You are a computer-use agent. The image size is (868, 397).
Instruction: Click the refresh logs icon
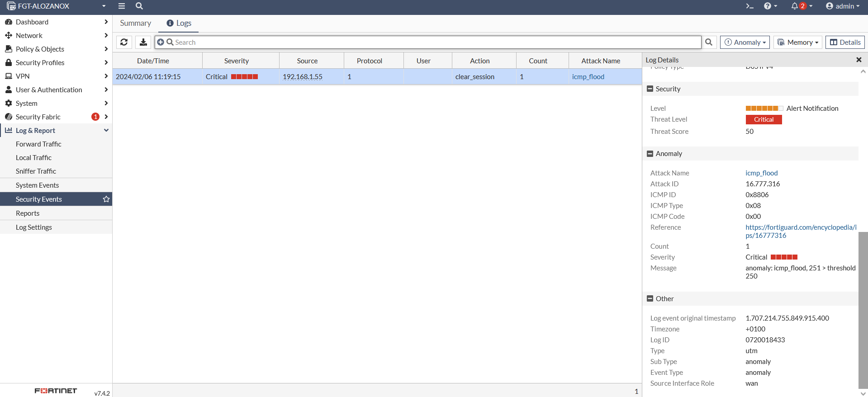pyautogui.click(x=124, y=42)
